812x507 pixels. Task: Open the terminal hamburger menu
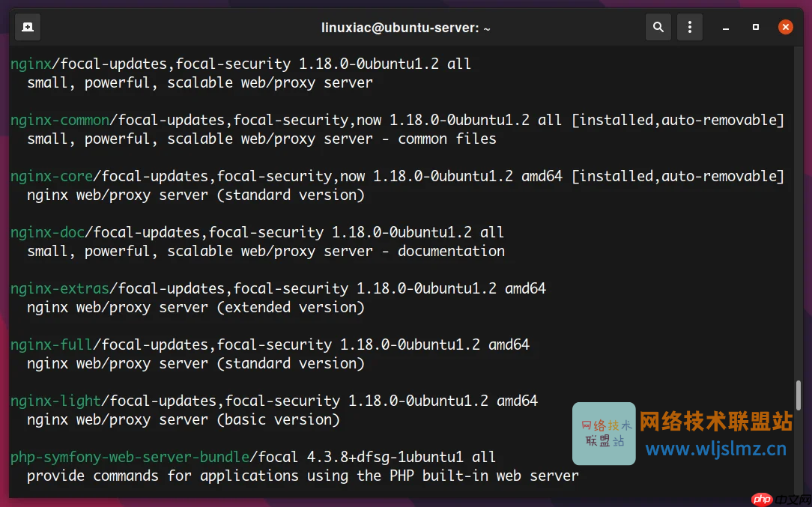689,27
